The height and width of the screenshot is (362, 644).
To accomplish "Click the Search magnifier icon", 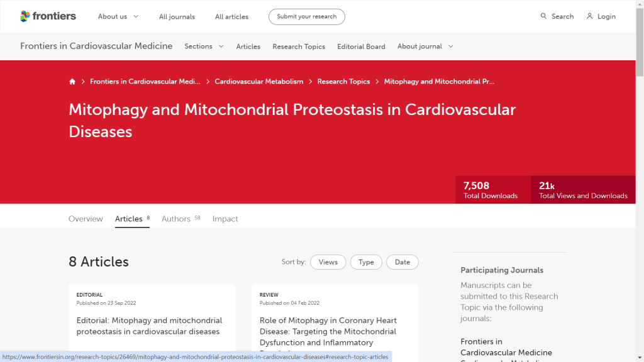I will click(x=543, y=16).
